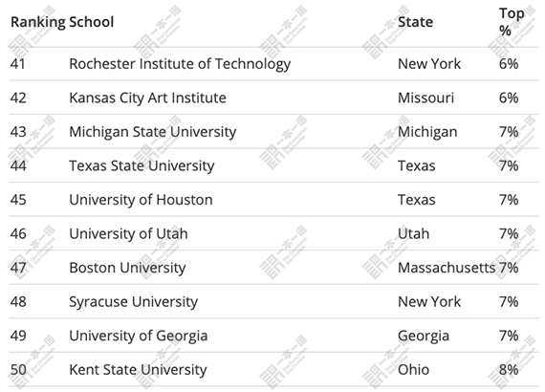Click the School column header

[92, 22]
